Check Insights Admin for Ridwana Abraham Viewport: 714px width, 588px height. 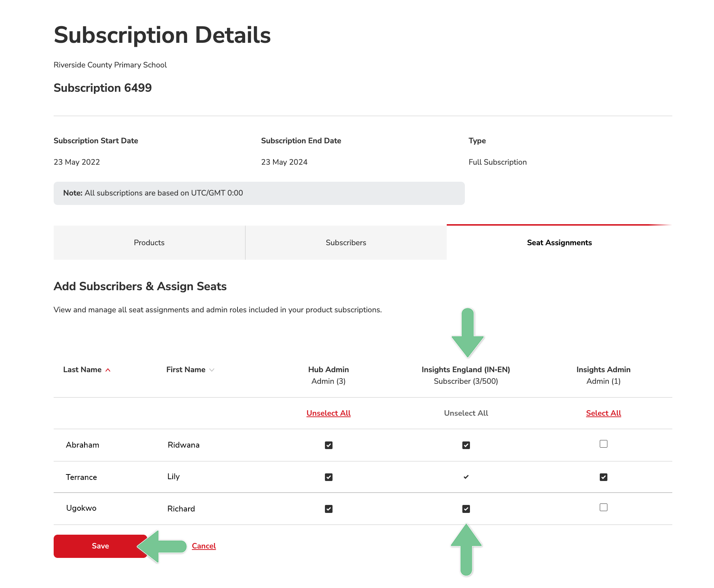[x=603, y=444]
